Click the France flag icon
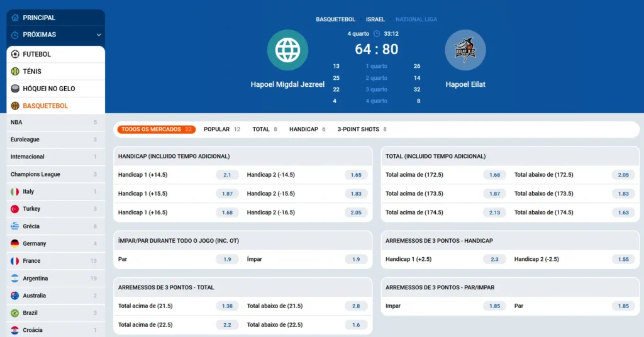Viewport: 644px width, 337px height. [15, 261]
